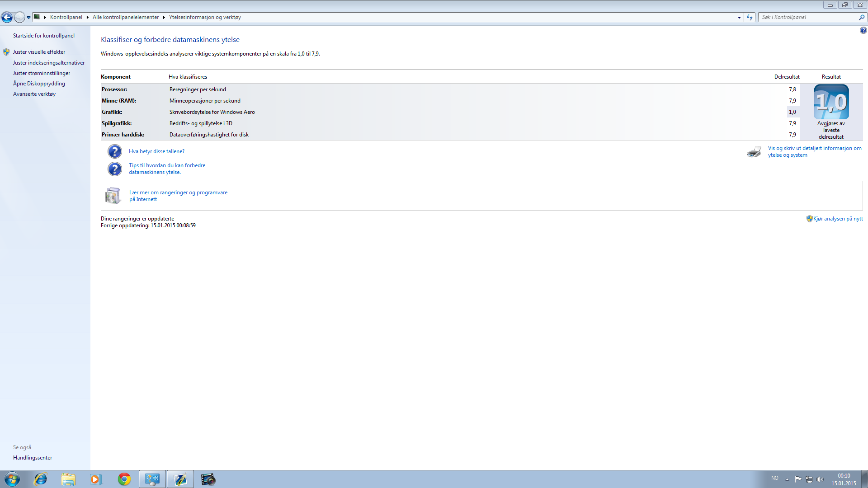This screenshot has height=488, width=868.
Task: Click 'Kjør analysen på nytt' link
Action: [x=838, y=219]
